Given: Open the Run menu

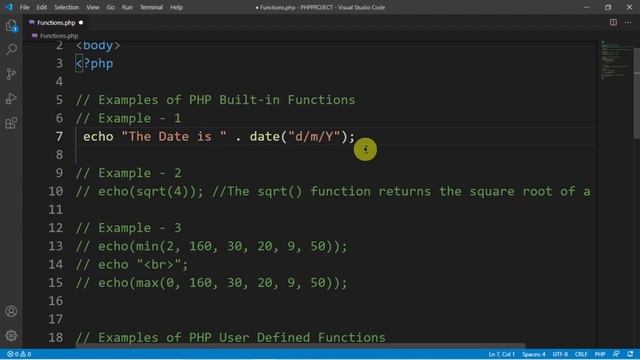Looking at the screenshot, I should [x=127, y=7].
